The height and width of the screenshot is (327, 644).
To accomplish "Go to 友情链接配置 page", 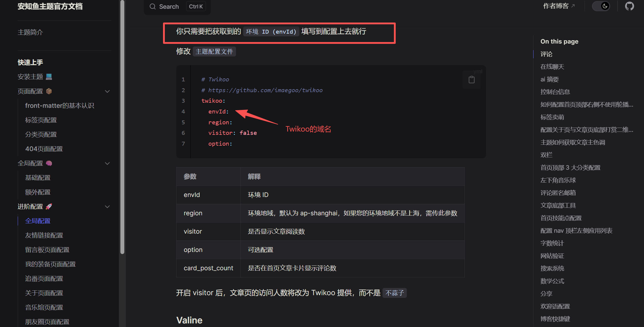I will [44, 235].
